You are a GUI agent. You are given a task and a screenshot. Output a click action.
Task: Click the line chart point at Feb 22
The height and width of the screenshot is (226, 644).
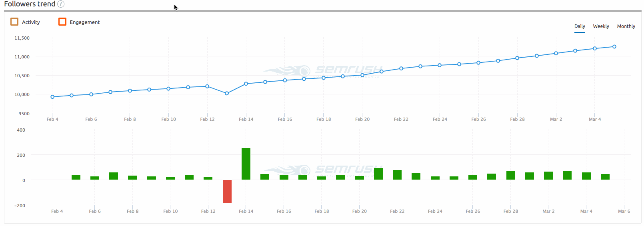pos(401,68)
